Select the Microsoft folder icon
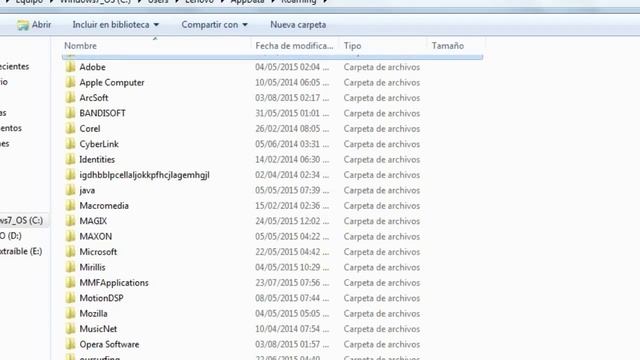Viewport: 640px width, 360px height. coord(71,252)
